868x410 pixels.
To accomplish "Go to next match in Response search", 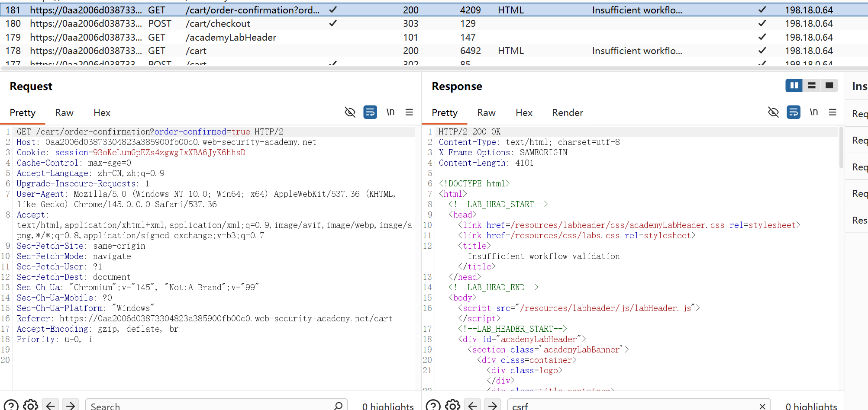I will coord(493,405).
